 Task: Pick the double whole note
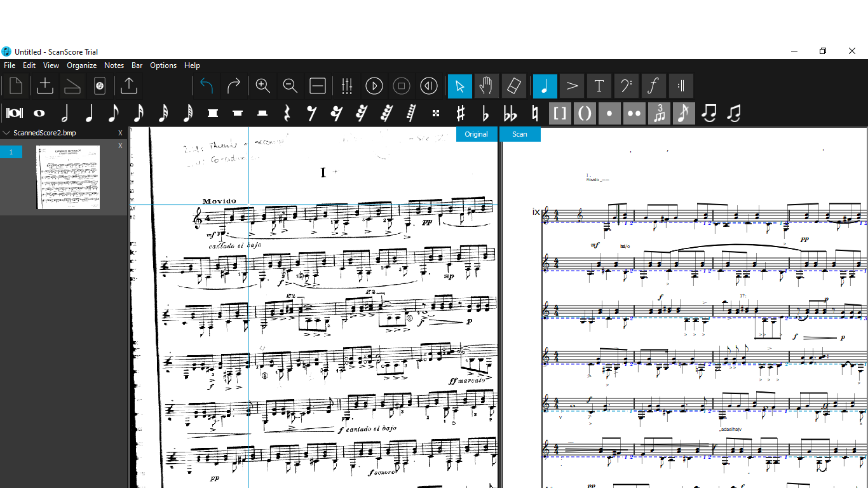point(15,113)
